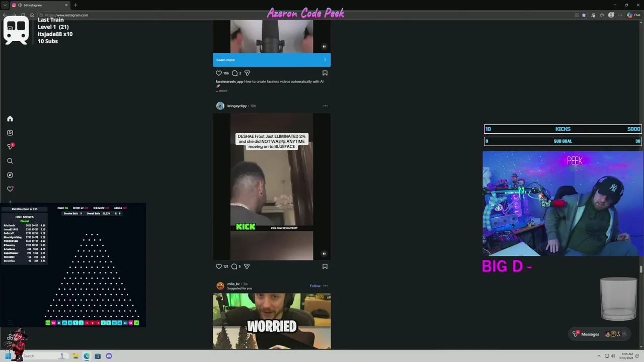
Task: Go to browser home page
Action: [x=32, y=15]
